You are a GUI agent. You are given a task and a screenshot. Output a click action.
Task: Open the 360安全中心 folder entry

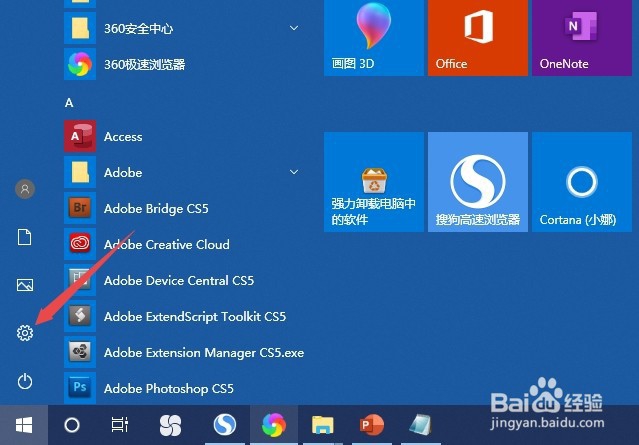[x=183, y=28]
